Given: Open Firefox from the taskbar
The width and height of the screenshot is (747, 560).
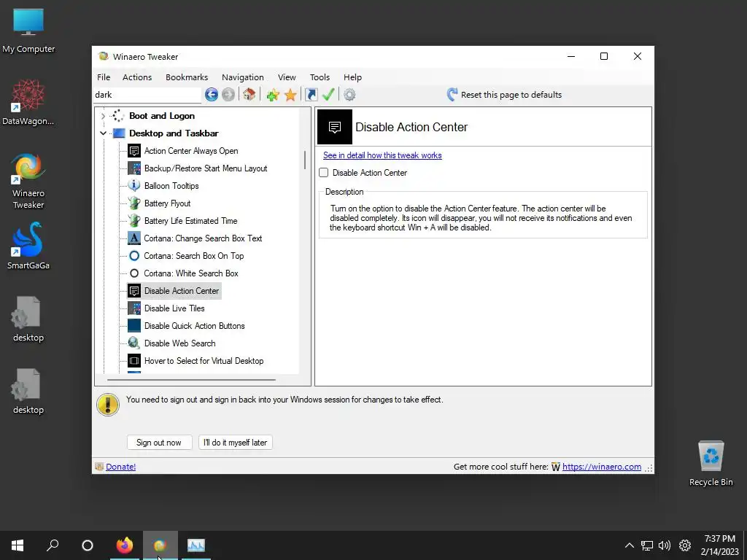Looking at the screenshot, I should [125, 545].
